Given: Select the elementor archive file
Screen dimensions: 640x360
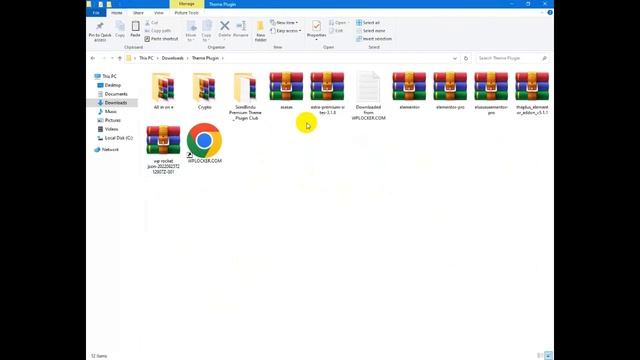Looking at the screenshot, I should (409, 91).
